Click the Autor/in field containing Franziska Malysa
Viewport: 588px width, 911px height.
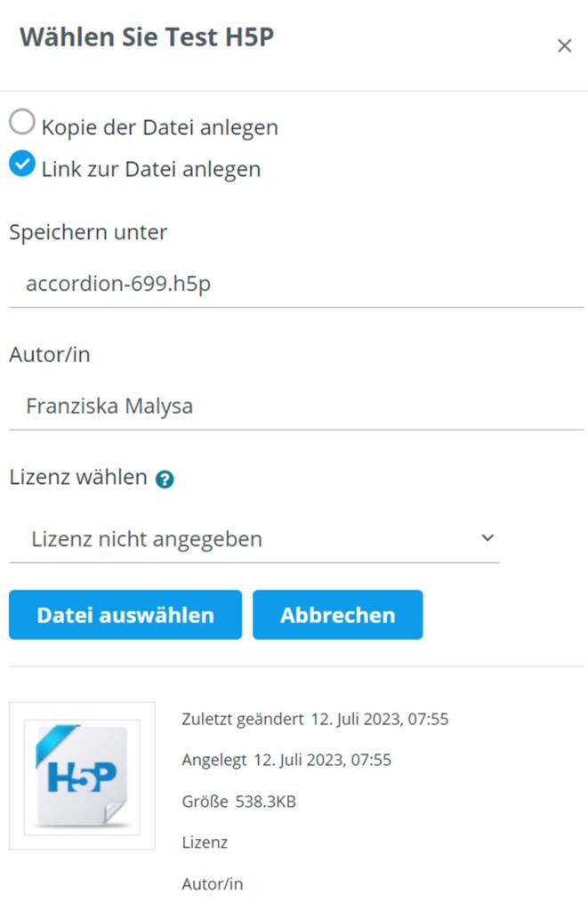(295, 407)
